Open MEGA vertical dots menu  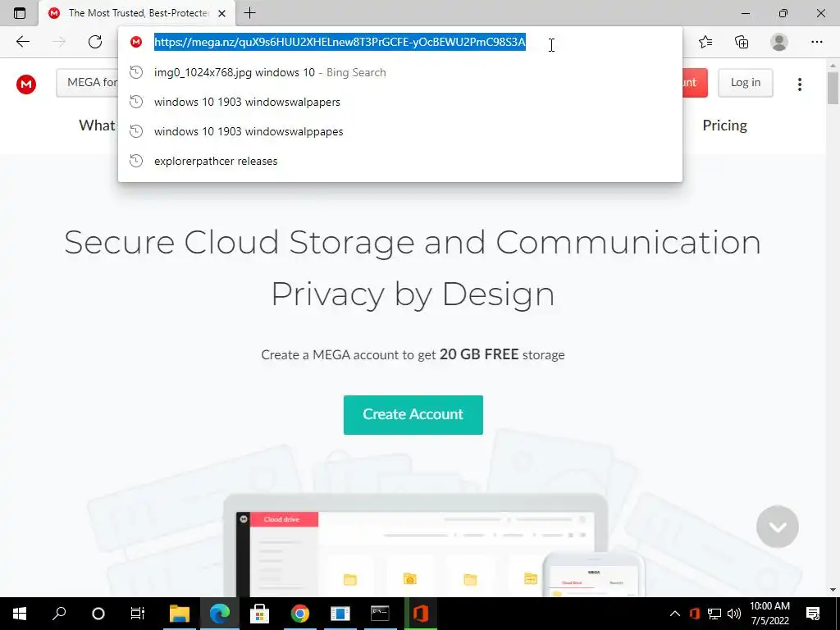[799, 84]
